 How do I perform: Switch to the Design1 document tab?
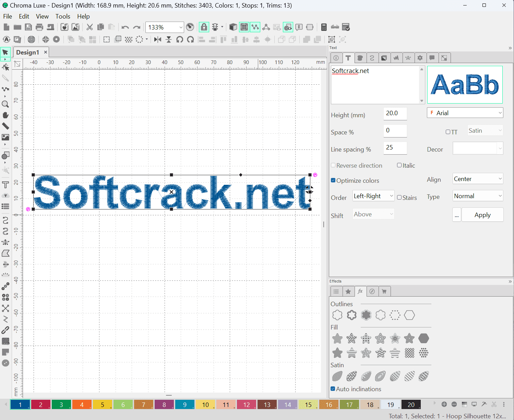pyautogui.click(x=28, y=52)
